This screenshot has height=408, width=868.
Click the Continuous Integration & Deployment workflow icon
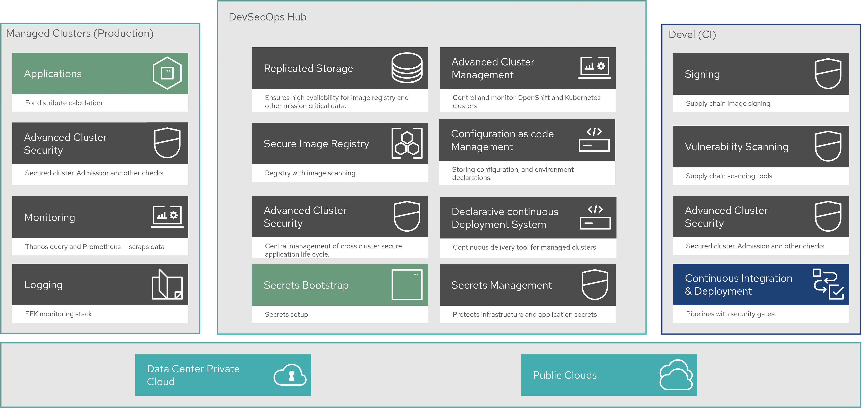pyautogui.click(x=828, y=284)
